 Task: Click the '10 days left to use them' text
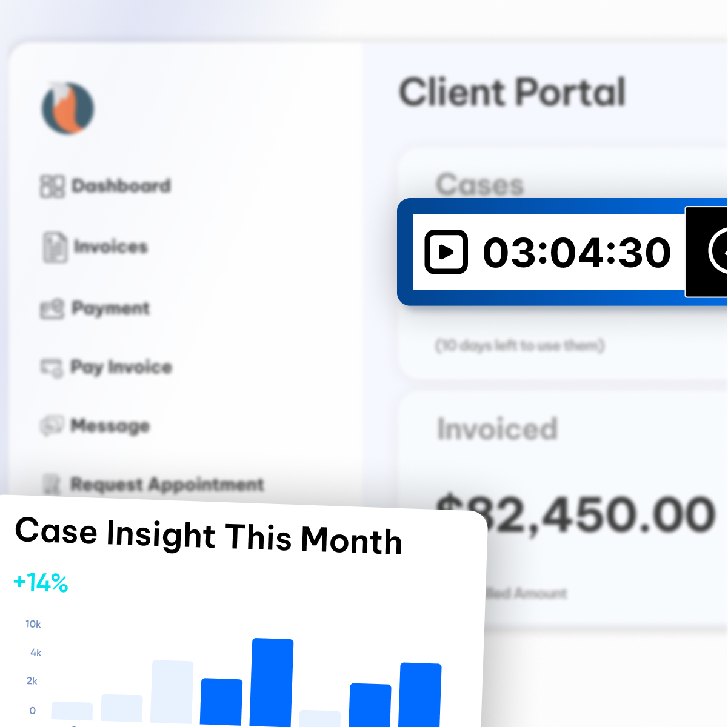tap(519, 346)
